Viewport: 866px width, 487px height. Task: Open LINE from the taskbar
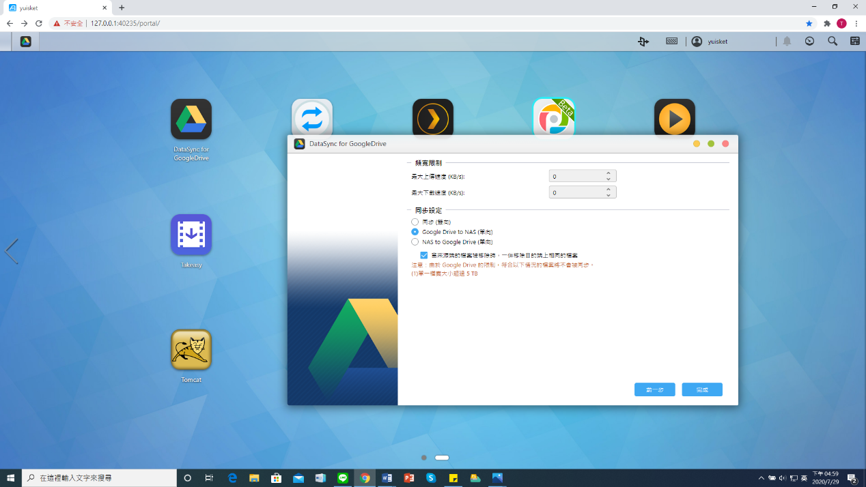[342, 478]
